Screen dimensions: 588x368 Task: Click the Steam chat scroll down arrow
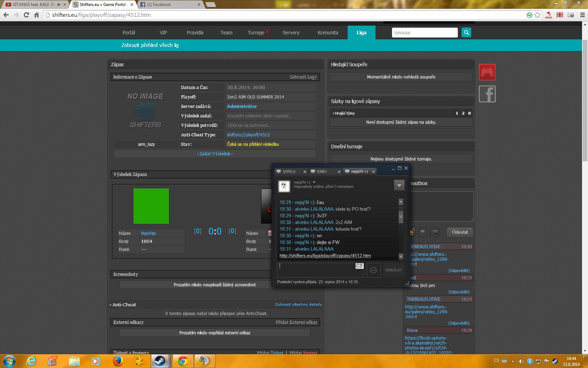pyautogui.click(x=401, y=257)
